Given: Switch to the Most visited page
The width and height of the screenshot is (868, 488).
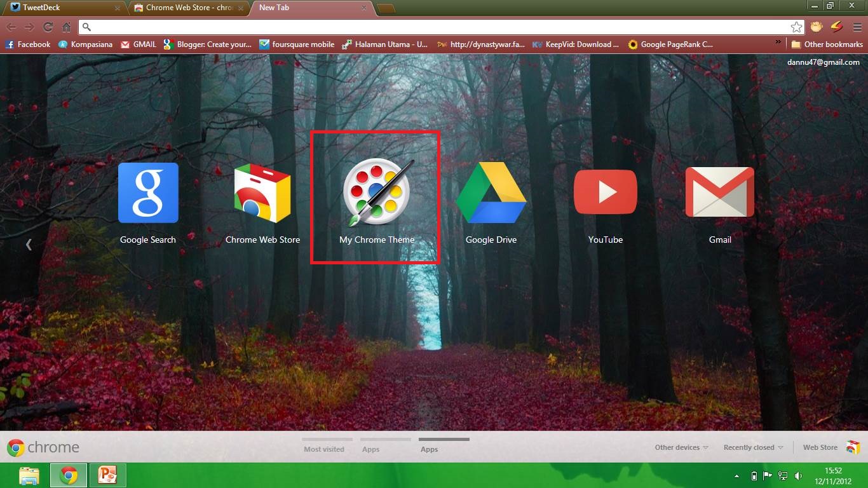Looking at the screenshot, I should 324,449.
